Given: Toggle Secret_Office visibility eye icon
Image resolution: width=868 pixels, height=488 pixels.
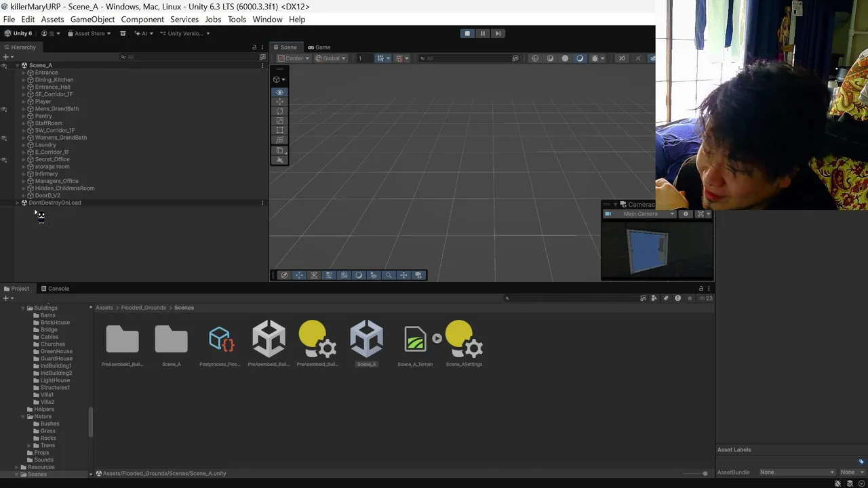Looking at the screenshot, I should tap(4, 160).
